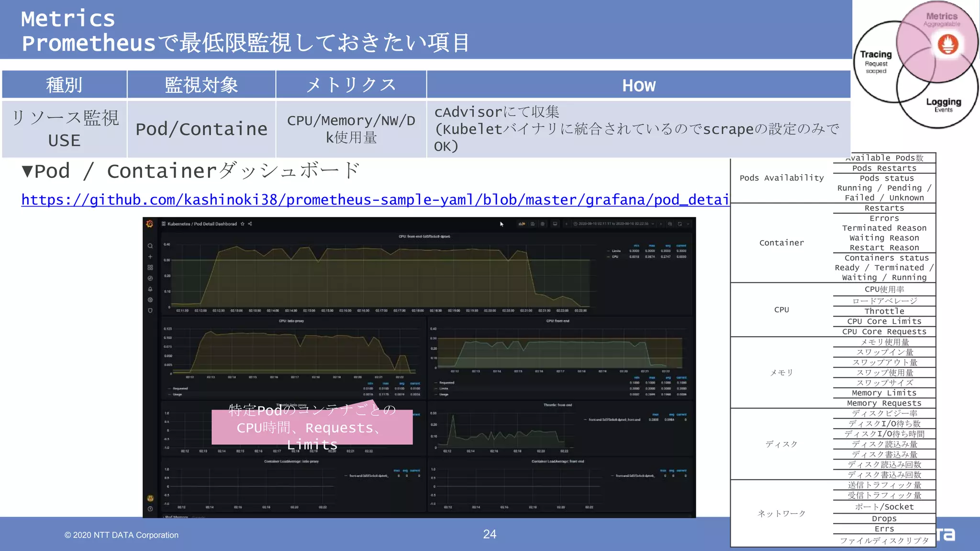Click the Pods Restarts row in right table
Image resolution: width=980 pixels, height=551 pixels.
(x=884, y=168)
